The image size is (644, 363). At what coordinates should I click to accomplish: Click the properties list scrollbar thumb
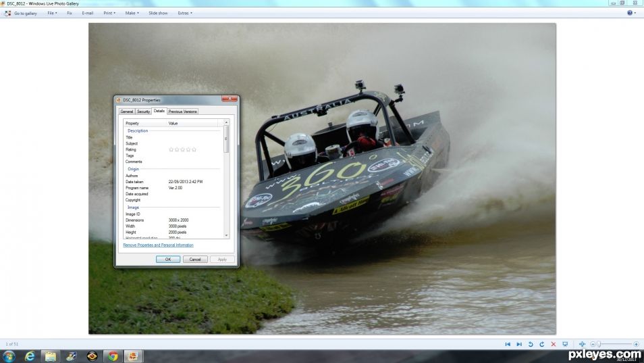(x=226, y=140)
